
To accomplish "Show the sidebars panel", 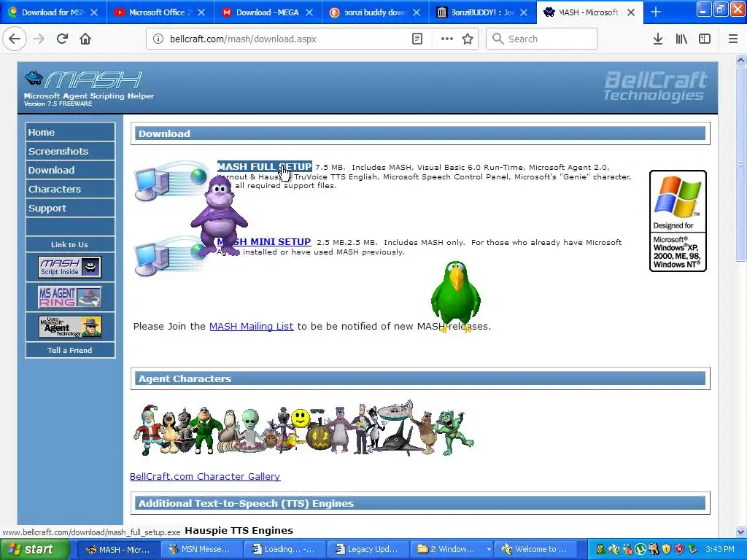I will coord(705,39).
